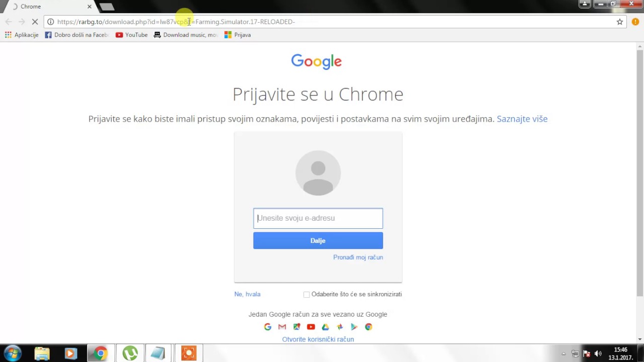Click the 'Ne, hvala' link
Viewport: 644px width, 362px height.
pos(247,294)
